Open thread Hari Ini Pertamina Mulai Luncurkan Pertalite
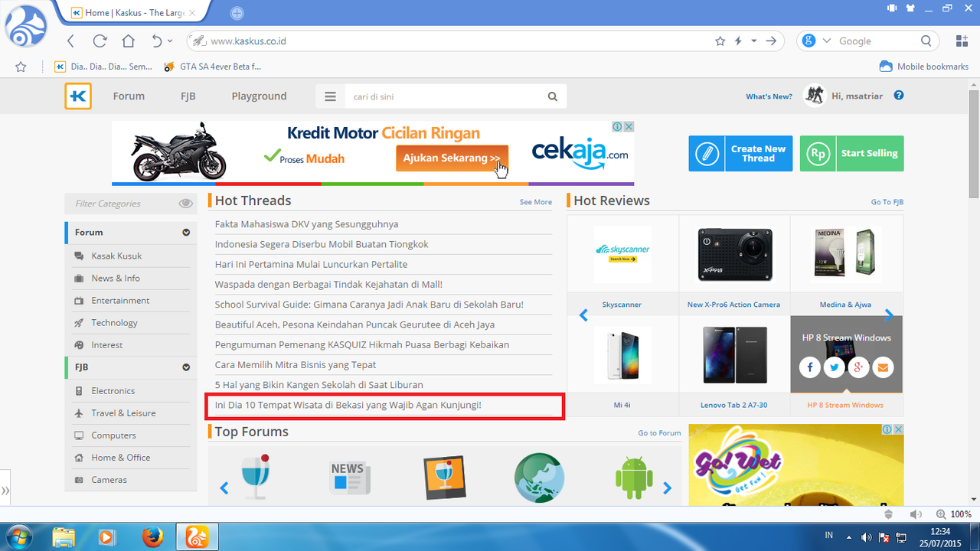This screenshot has height=551, width=980. click(311, 264)
